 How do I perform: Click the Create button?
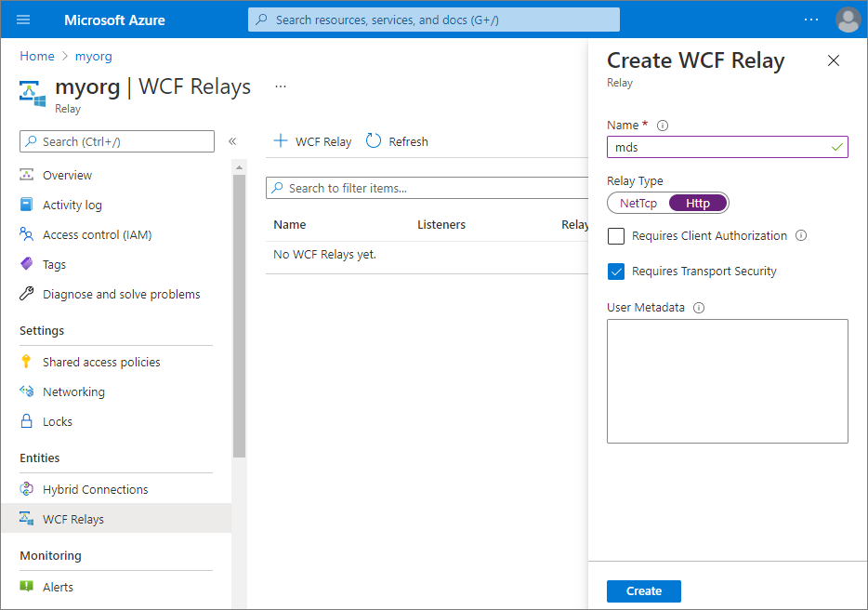click(x=643, y=590)
